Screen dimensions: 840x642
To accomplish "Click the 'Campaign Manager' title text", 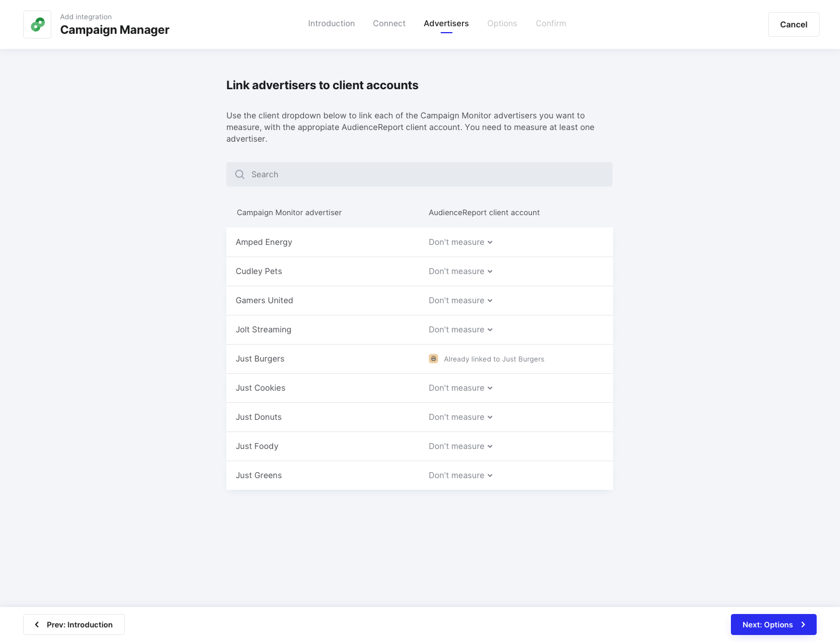I will click(115, 30).
